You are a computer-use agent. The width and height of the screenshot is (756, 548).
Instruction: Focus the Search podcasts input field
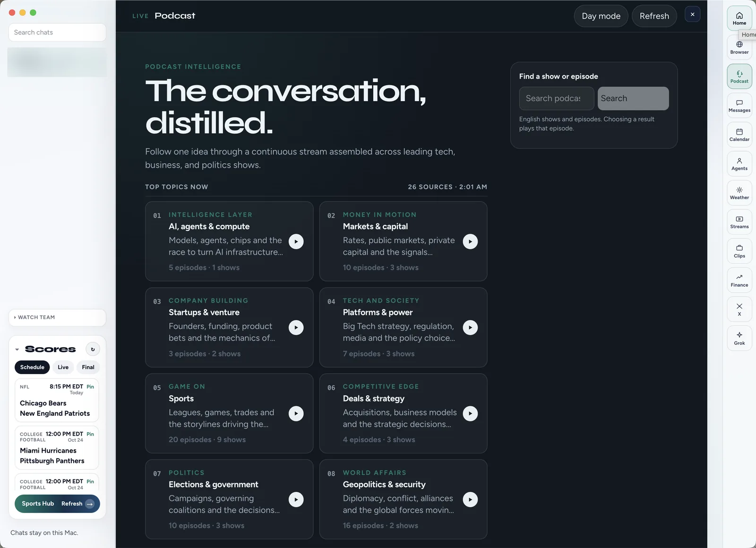point(557,98)
